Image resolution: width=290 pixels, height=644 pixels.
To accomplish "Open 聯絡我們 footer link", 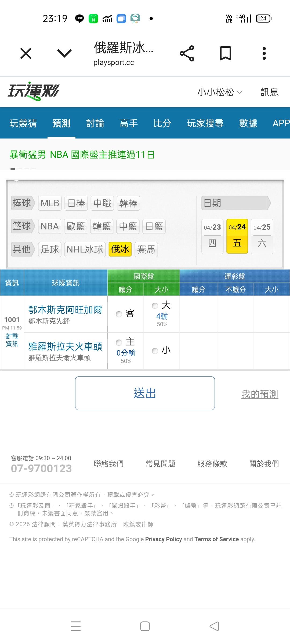I will coord(108,464).
